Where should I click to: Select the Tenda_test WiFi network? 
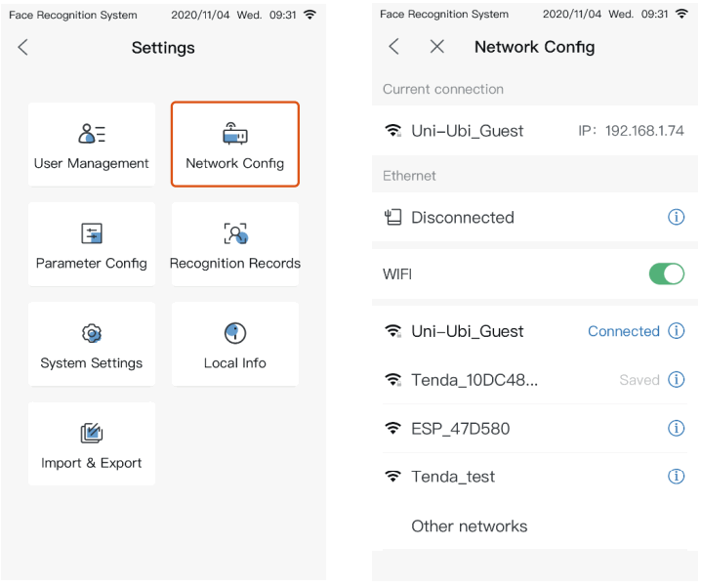click(x=453, y=477)
